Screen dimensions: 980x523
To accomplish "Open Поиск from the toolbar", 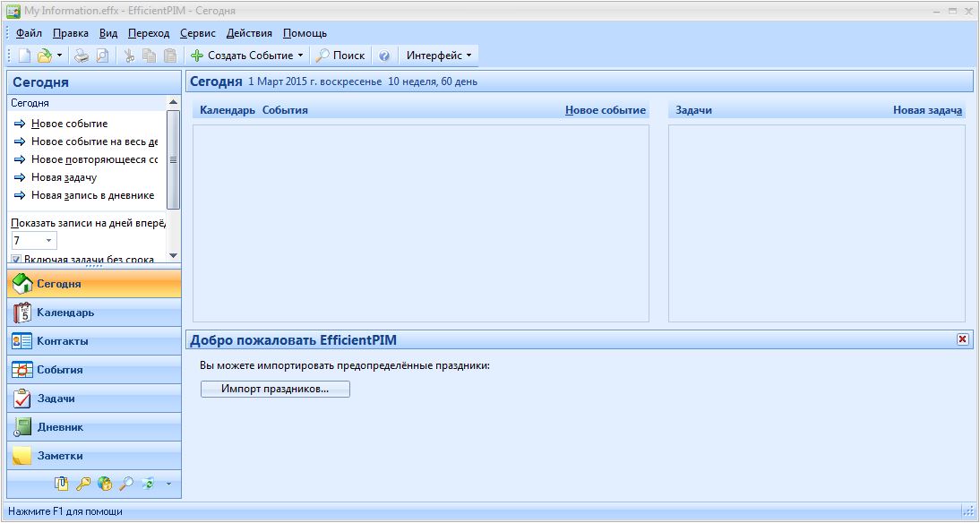I will 340,56.
